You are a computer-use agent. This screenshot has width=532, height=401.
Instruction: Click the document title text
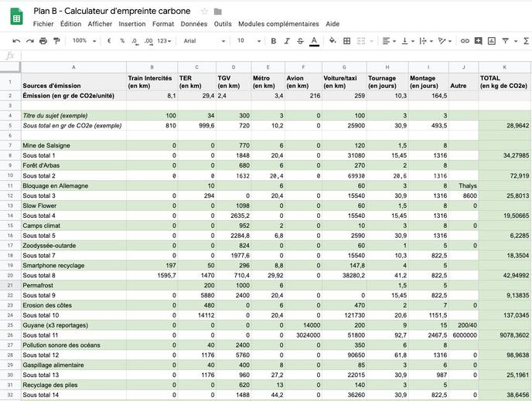111,11
